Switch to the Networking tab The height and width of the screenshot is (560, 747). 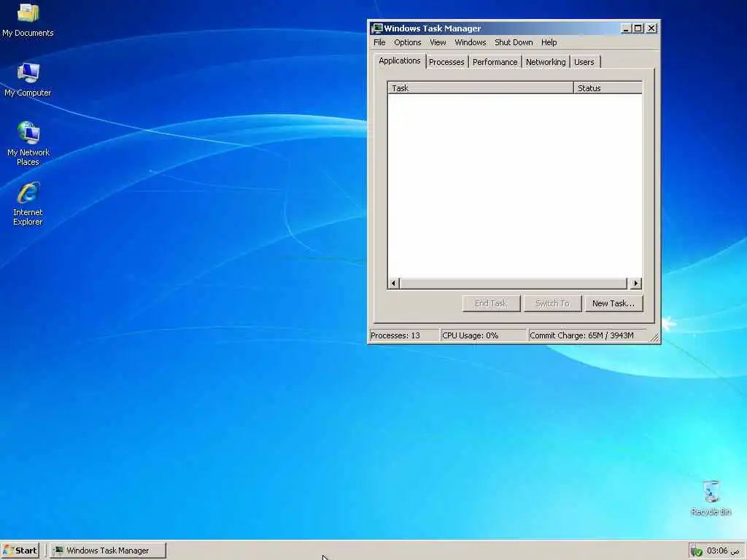click(546, 62)
